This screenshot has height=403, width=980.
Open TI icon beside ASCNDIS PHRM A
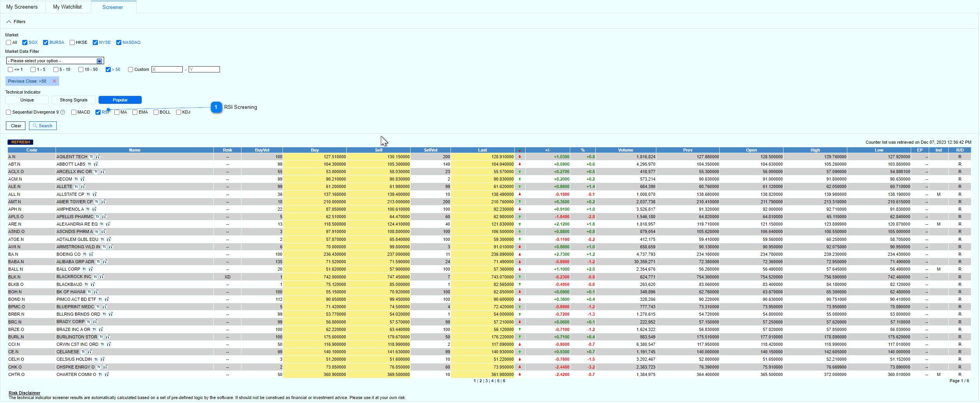tap(97, 232)
